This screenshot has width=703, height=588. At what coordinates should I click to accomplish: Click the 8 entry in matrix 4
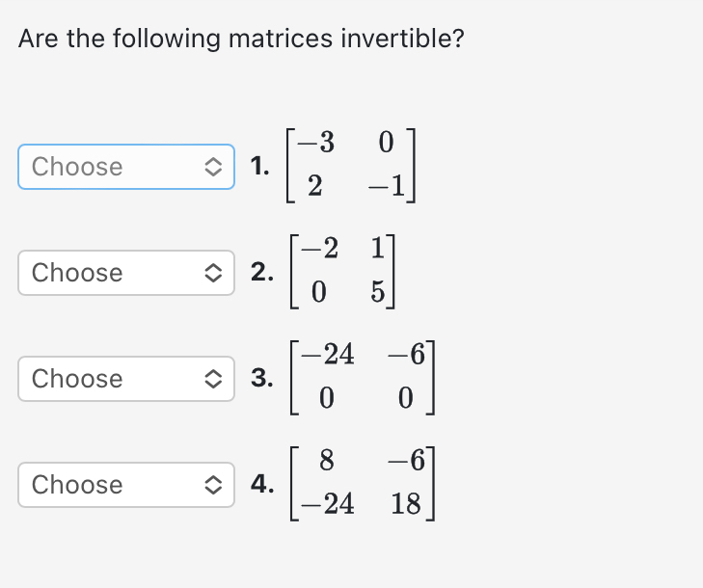[326, 460]
